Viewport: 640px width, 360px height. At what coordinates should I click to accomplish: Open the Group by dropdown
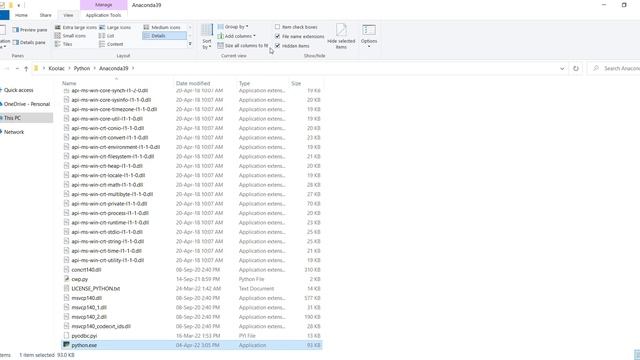[233, 27]
